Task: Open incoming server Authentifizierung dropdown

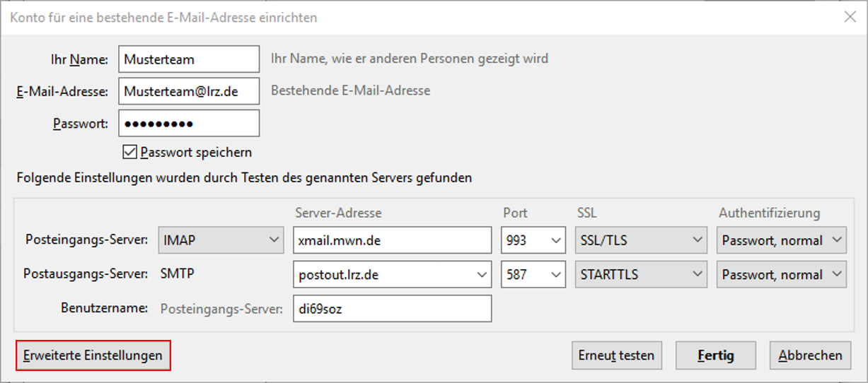Action: point(781,240)
